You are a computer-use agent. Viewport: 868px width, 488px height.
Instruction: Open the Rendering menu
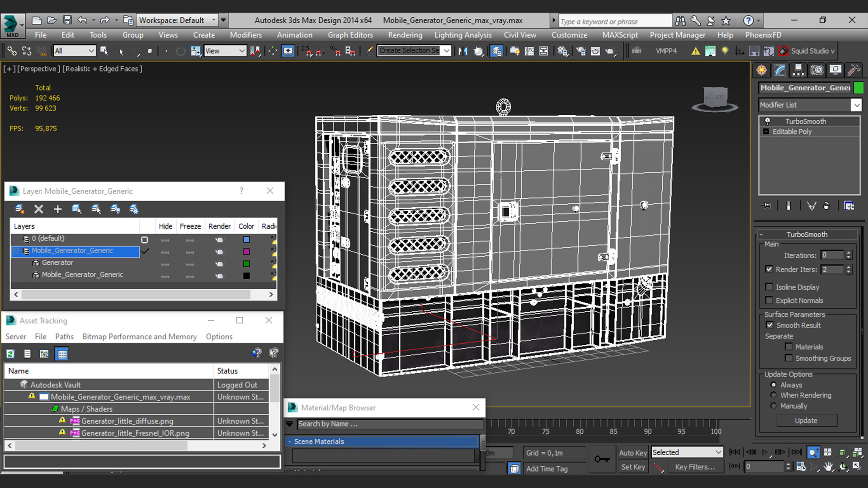(x=405, y=35)
